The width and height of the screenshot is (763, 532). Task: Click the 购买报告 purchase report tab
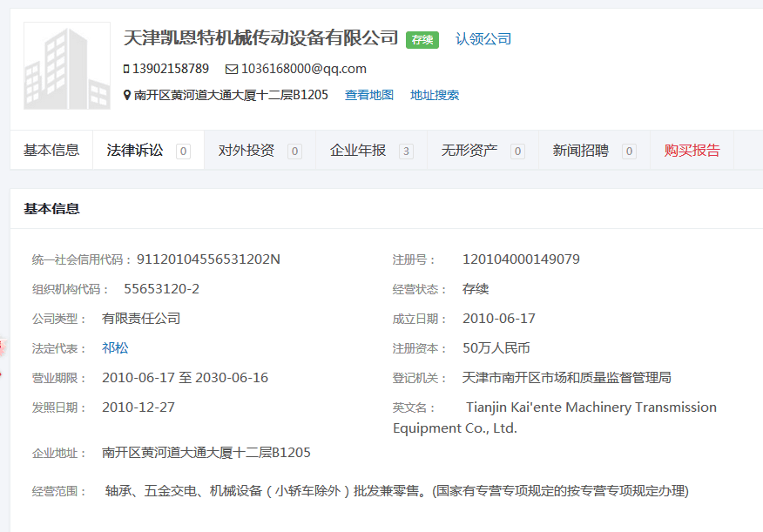692,150
